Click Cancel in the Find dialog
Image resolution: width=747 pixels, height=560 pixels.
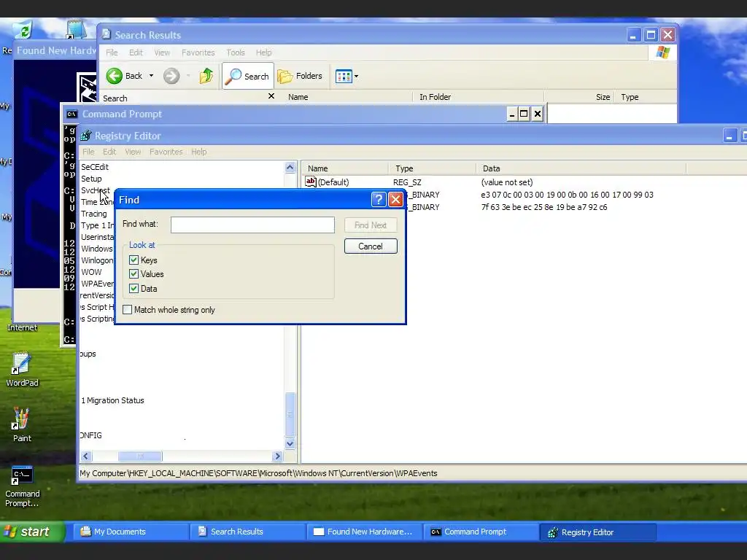371,246
